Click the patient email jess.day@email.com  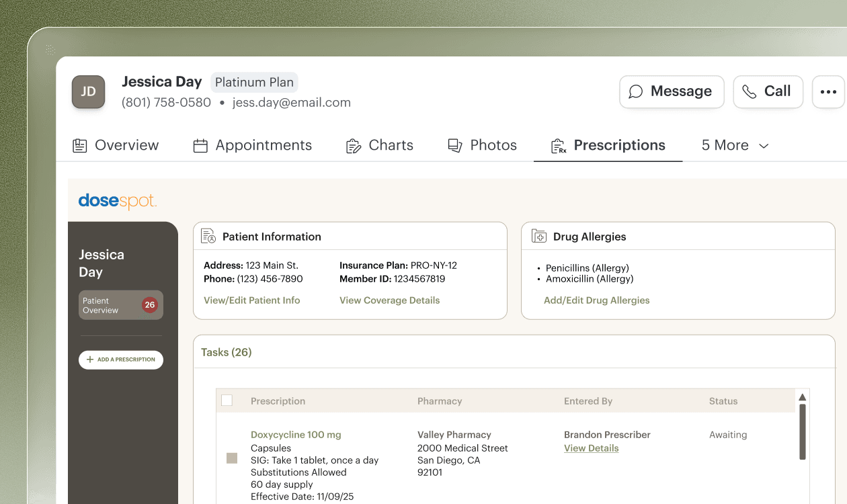click(292, 103)
